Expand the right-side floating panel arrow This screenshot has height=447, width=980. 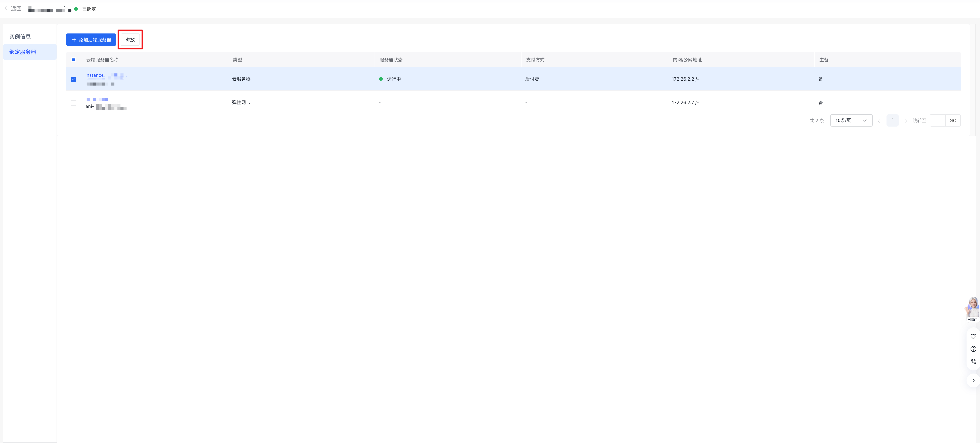(x=973, y=381)
